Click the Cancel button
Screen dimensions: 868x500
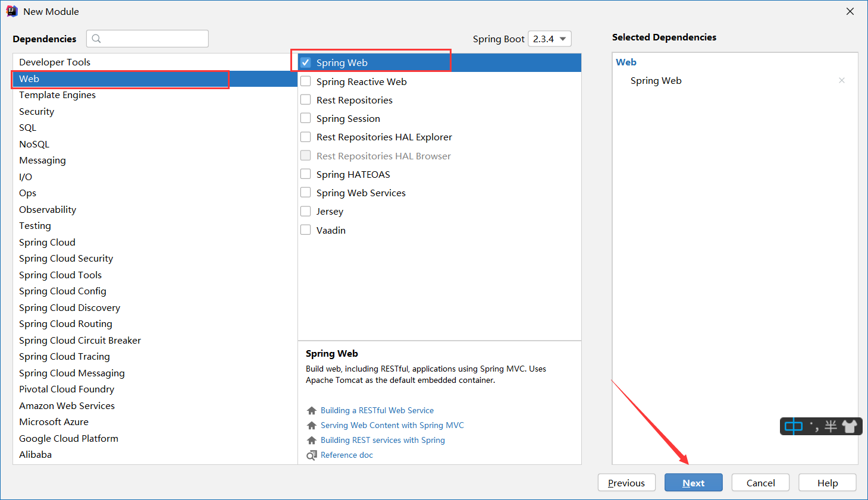point(760,483)
